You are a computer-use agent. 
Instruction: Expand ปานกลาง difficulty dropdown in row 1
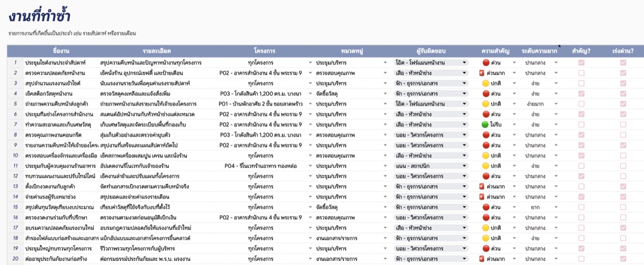click(557, 63)
